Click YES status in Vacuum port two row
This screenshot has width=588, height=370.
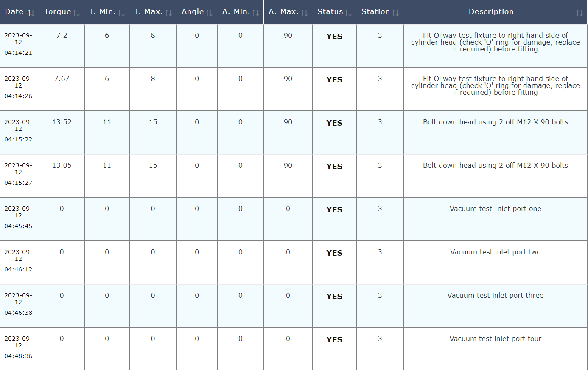tap(334, 253)
